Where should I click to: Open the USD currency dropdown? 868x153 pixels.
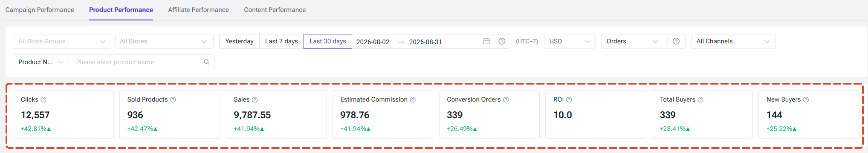[x=570, y=41]
